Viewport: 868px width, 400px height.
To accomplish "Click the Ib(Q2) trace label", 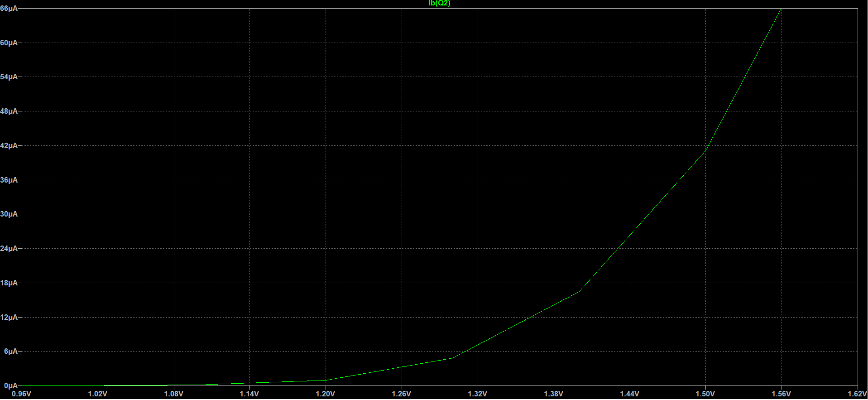I will 439,3.
